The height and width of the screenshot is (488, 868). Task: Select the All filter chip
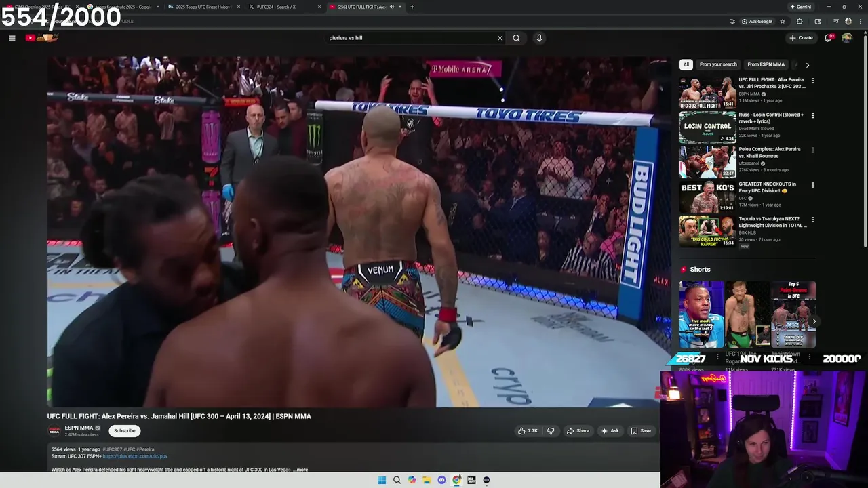[x=686, y=64]
